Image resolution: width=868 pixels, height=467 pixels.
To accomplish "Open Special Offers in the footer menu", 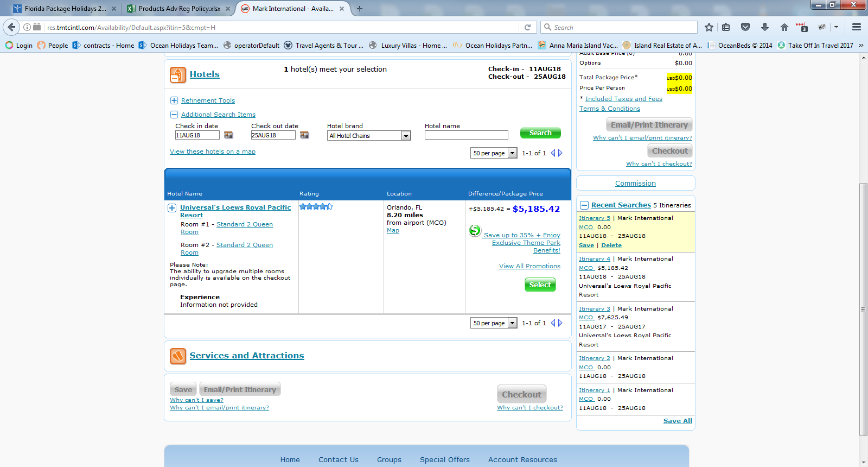I will point(445,460).
